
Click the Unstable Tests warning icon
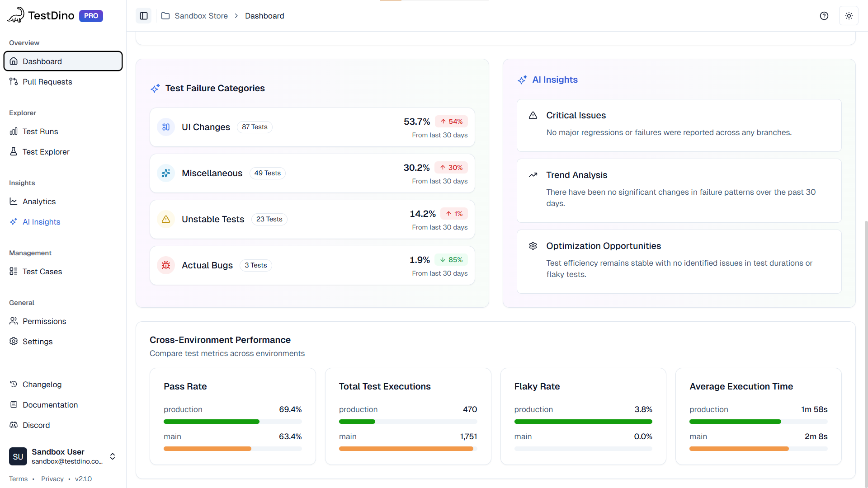[166, 219]
